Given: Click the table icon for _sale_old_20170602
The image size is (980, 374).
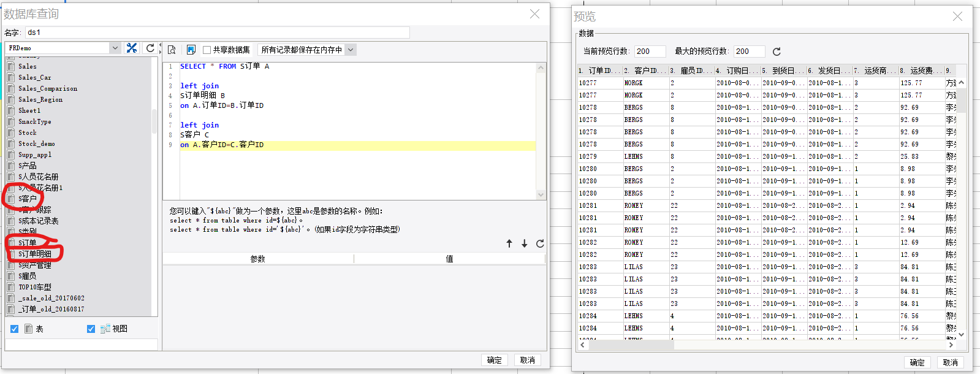Looking at the screenshot, I should click(11, 298).
